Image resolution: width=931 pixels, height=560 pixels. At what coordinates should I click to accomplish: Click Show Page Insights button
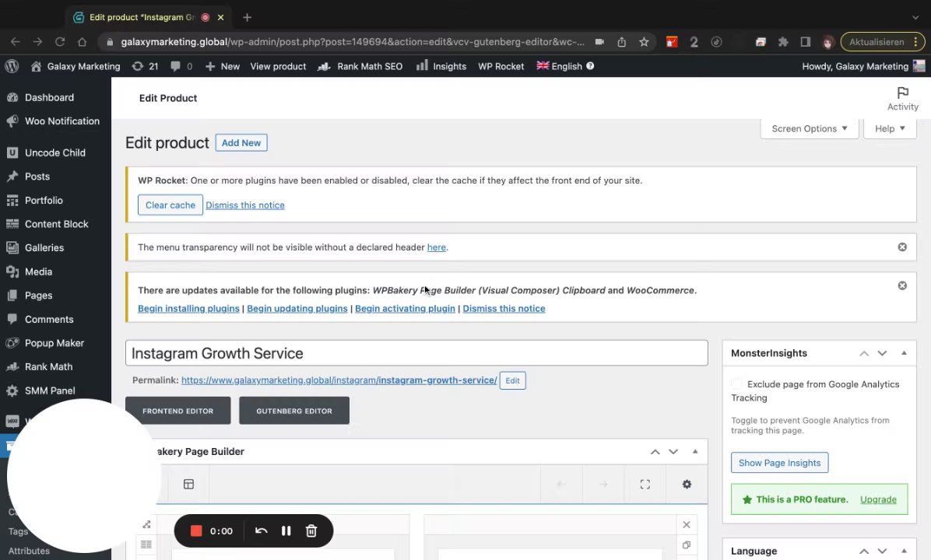[x=779, y=463]
